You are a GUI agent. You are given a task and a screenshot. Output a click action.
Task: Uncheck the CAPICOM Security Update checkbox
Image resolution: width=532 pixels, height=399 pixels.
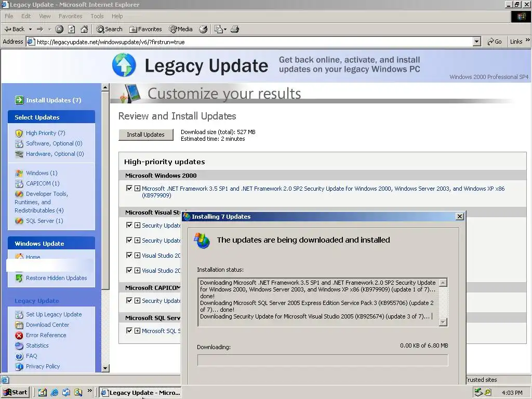[129, 300]
